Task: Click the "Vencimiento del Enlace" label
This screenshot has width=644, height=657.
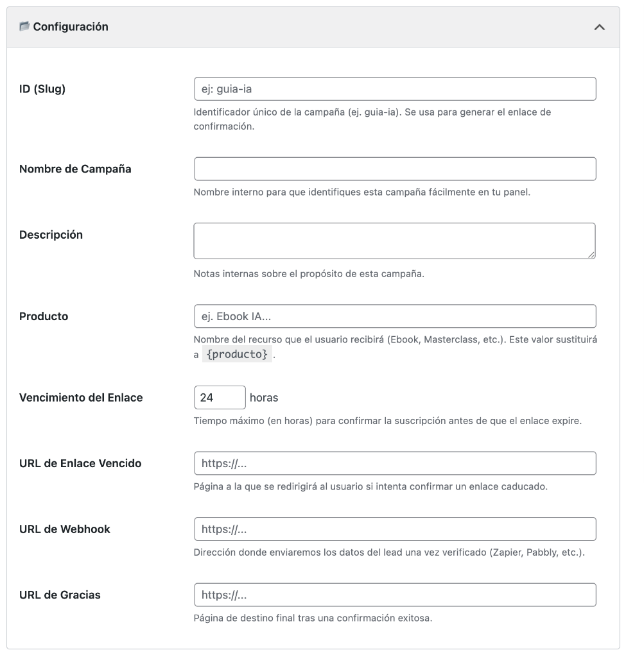Action: (x=81, y=398)
